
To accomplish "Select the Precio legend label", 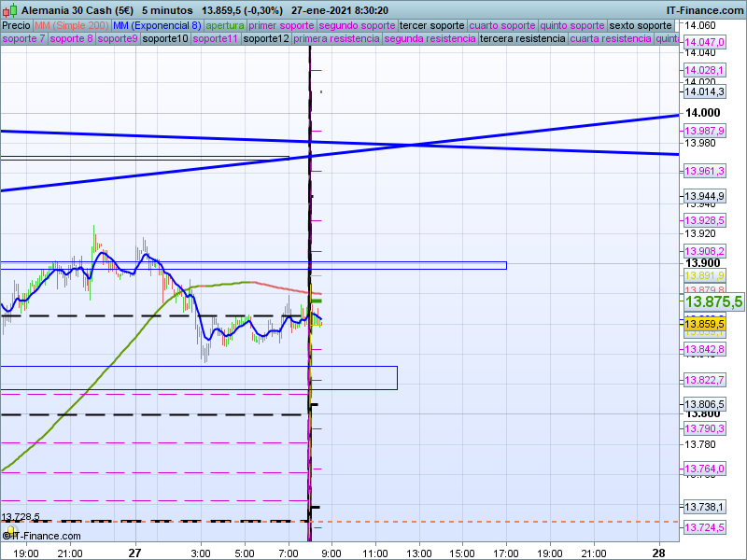I will [16, 25].
